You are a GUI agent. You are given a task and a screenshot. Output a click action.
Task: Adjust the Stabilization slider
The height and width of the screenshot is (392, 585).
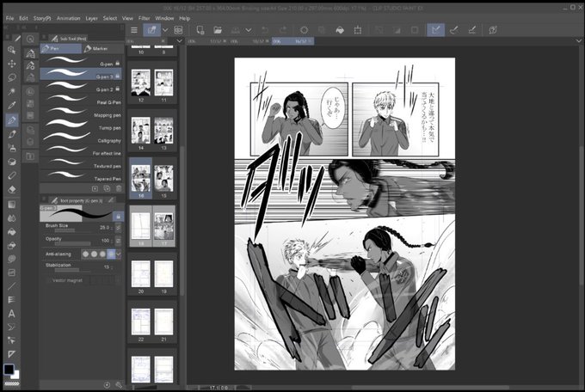point(73,270)
